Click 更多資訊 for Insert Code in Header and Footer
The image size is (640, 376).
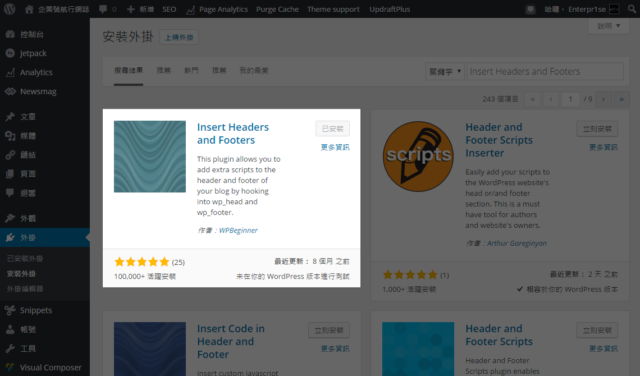coord(335,349)
